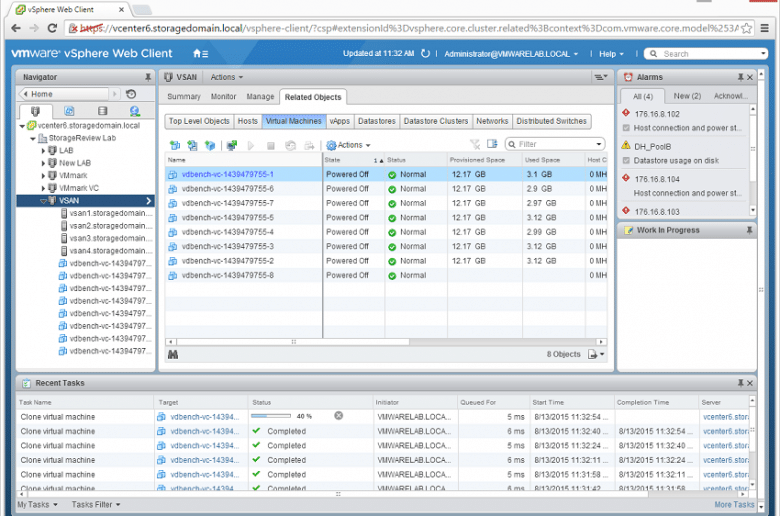Open the Administrator@VMWARELAB.LOCAL user menu

tap(511, 54)
